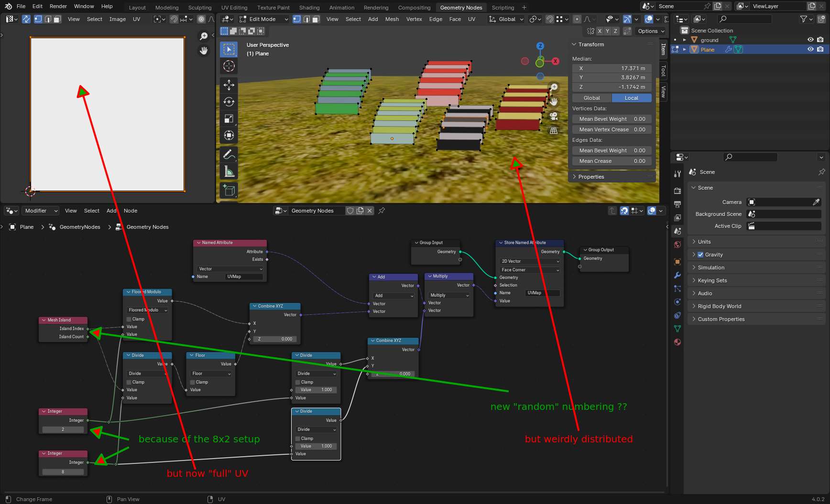Open the Edit Mode dropdown
830x504 pixels.
coord(264,19)
